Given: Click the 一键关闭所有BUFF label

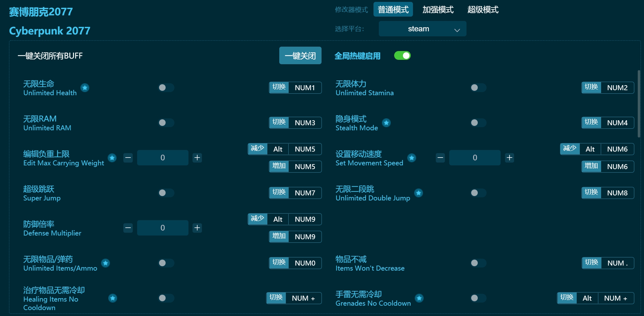Looking at the screenshot, I should [50, 56].
